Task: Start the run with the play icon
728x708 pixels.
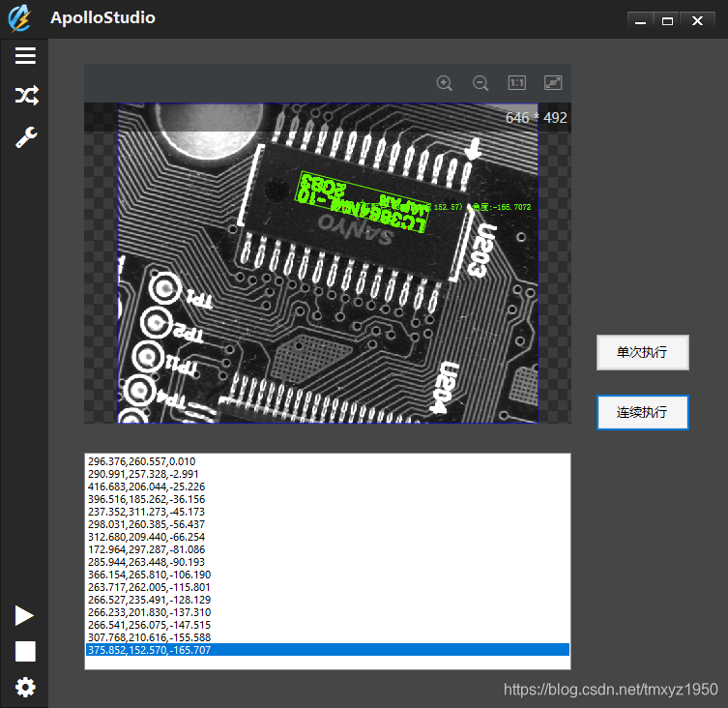Action: tap(24, 615)
